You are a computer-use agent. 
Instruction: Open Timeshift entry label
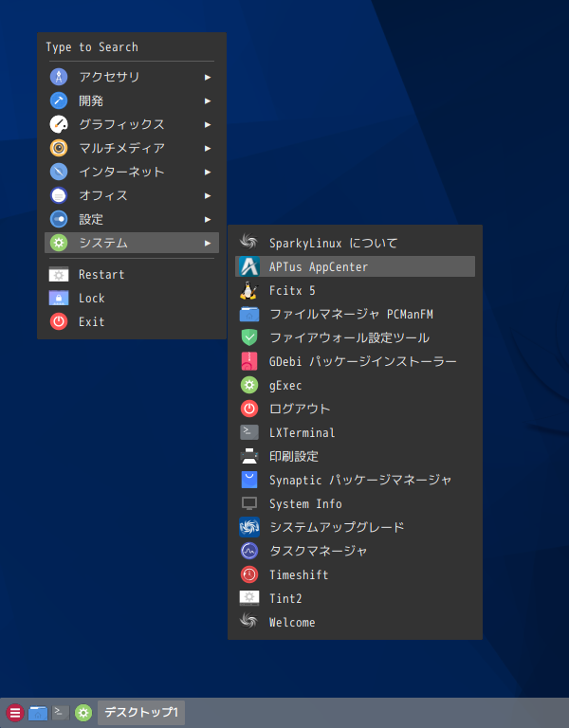tap(299, 574)
